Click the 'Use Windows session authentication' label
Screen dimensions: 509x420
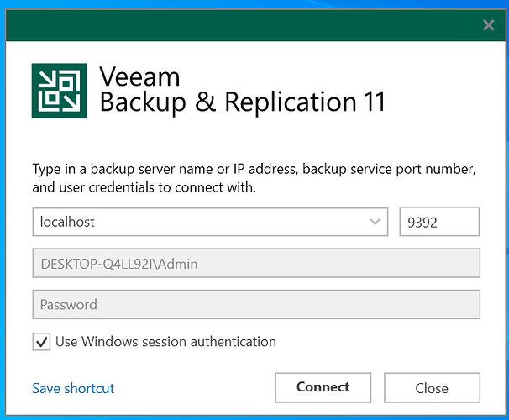point(165,342)
